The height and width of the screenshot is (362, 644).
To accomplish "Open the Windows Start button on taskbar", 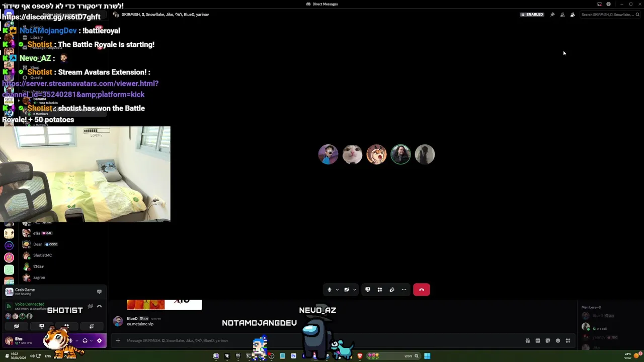I will [427, 356].
